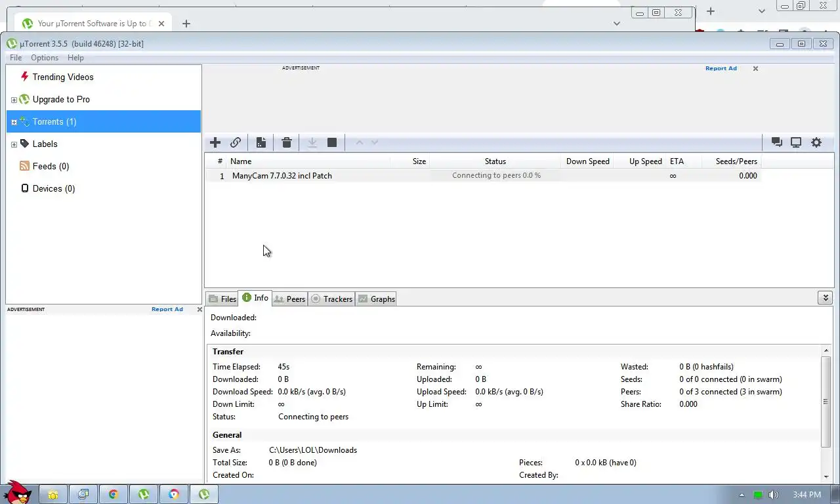This screenshot has height=504, width=840.
Task: Switch to the Files tab
Action: [222, 299]
